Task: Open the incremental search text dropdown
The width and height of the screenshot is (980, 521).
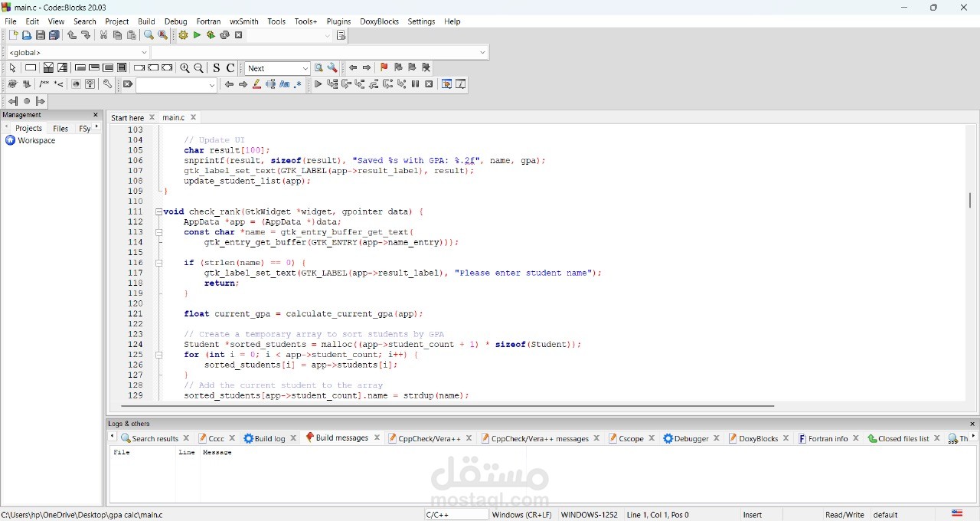Action: click(x=177, y=84)
